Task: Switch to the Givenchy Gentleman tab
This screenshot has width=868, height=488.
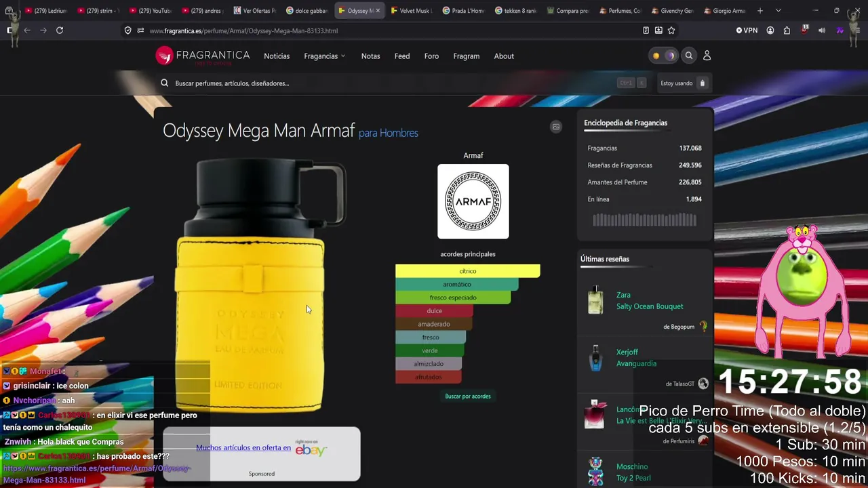Action: click(673, 11)
